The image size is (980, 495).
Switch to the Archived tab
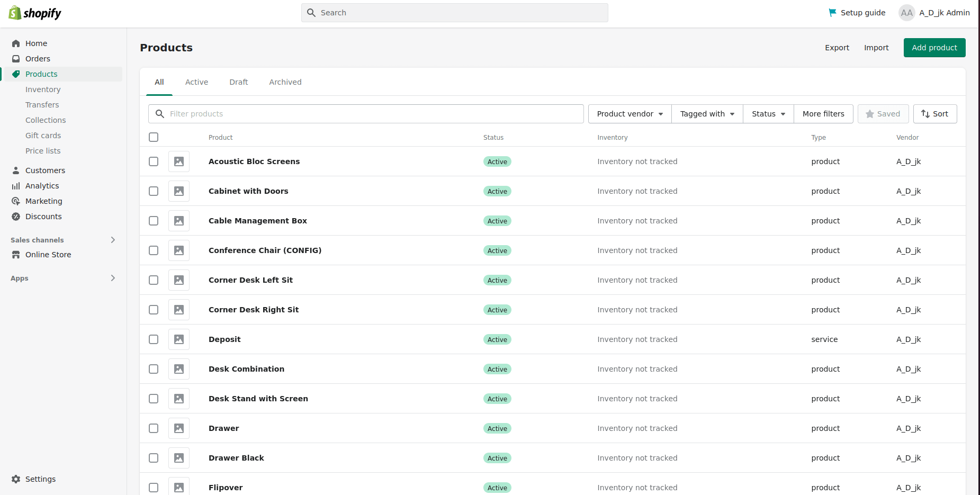tap(285, 82)
